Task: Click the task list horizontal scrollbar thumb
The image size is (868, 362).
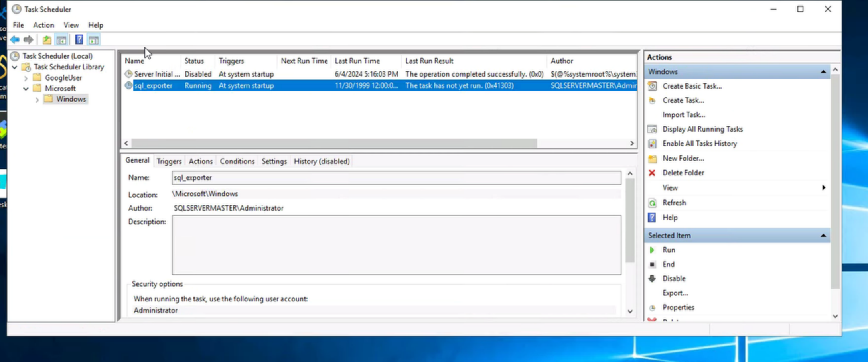Action: [x=334, y=143]
